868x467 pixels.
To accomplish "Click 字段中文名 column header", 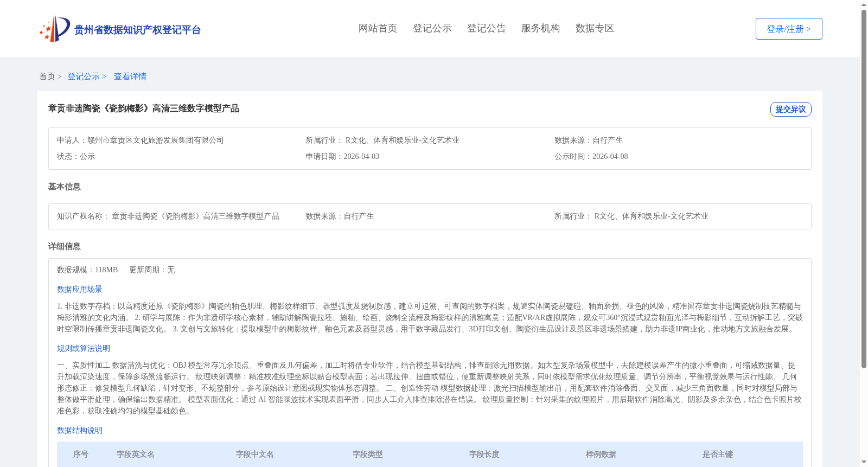I will [x=255, y=454].
